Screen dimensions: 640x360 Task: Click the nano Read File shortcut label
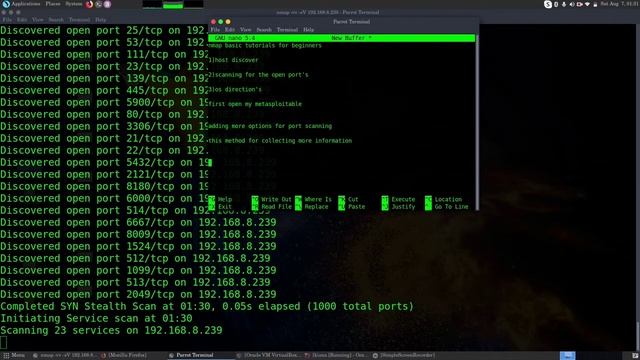(276, 207)
